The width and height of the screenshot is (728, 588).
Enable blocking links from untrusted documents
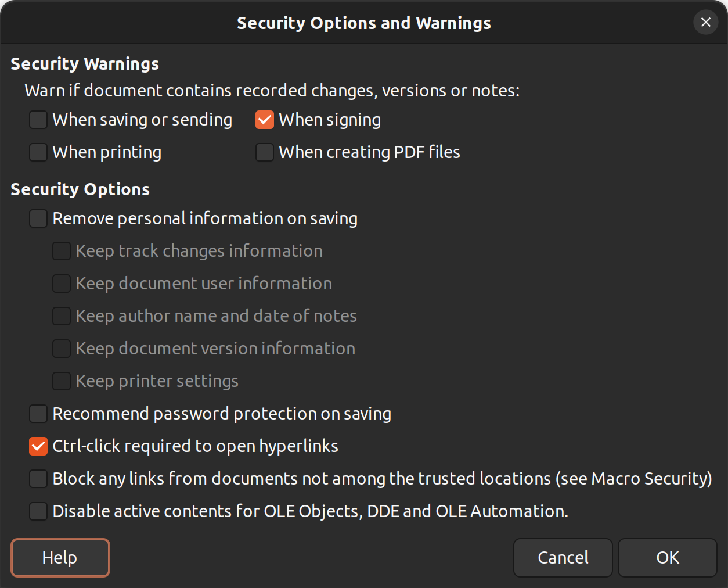pyautogui.click(x=38, y=479)
